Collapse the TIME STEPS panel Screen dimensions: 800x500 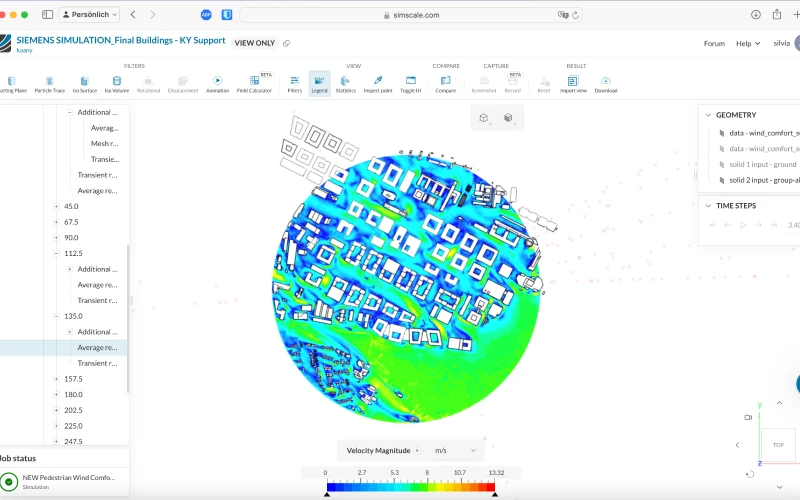(x=708, y=206)
